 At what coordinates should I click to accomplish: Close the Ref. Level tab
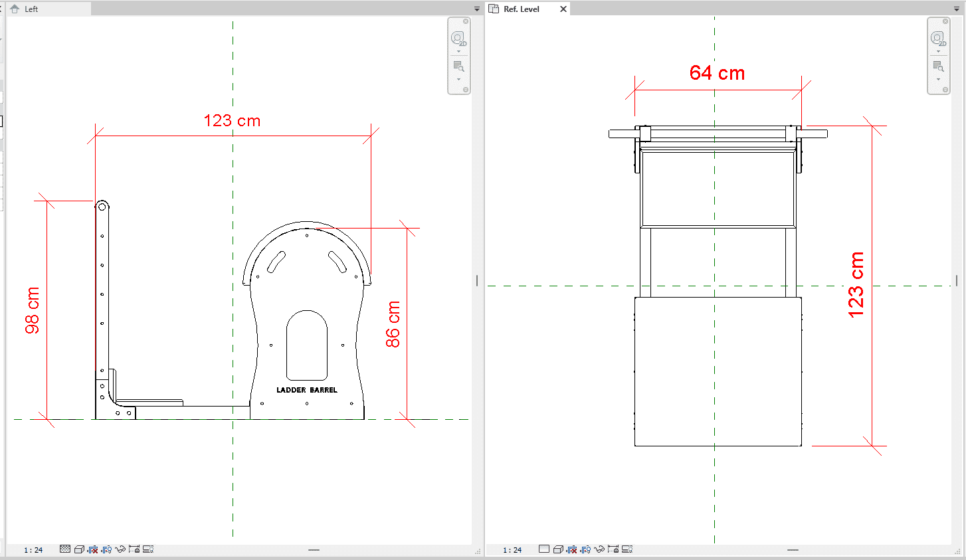[x=563, y=9]
